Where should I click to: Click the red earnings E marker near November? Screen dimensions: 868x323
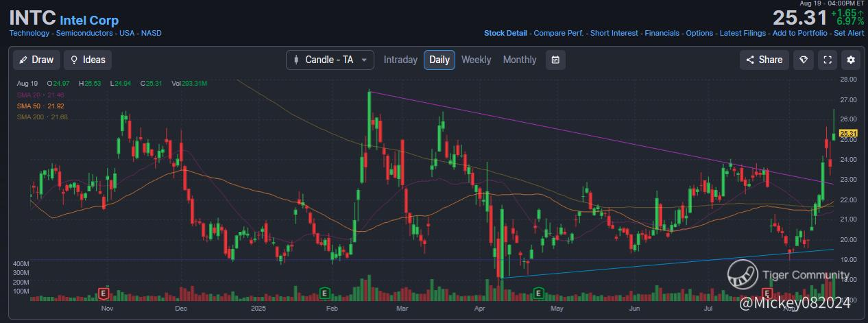click(x=104, y=293)
